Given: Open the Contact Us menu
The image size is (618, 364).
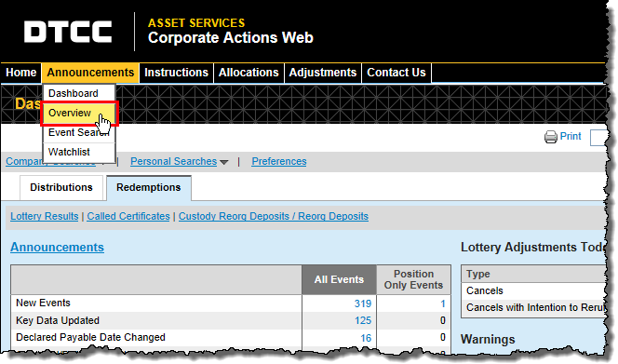Looking at the screenshot, I should pos(396,73).
